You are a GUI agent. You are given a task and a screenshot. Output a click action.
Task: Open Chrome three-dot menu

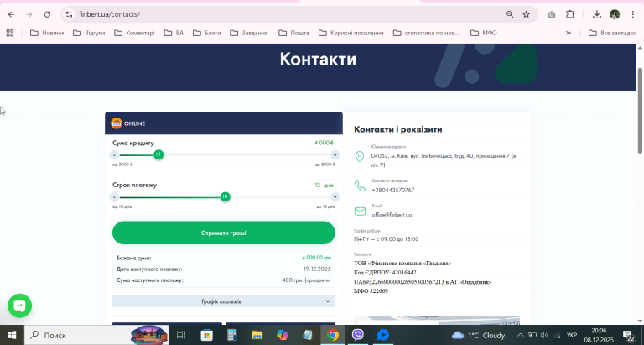[632, 14]
